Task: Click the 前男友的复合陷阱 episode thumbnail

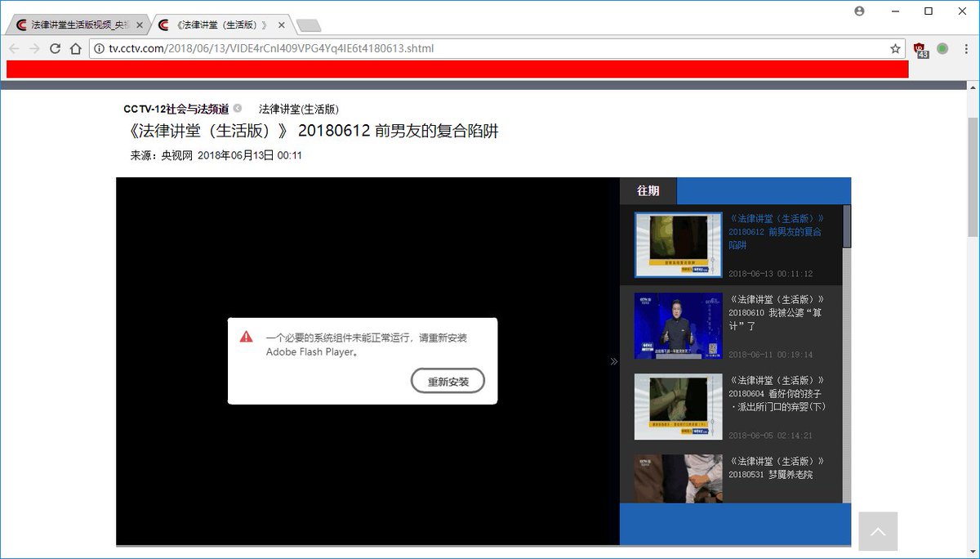Action: (x=678, y=244)
